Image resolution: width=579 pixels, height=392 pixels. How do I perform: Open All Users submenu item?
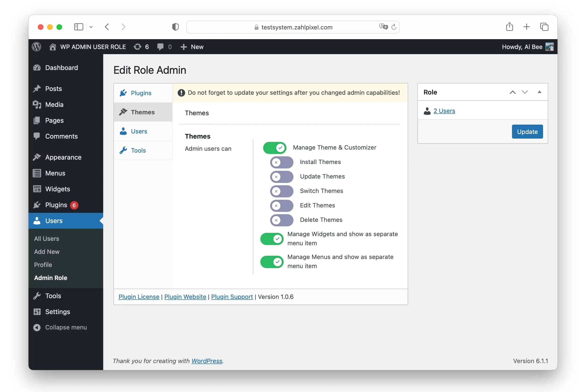[x=47, y=239]
